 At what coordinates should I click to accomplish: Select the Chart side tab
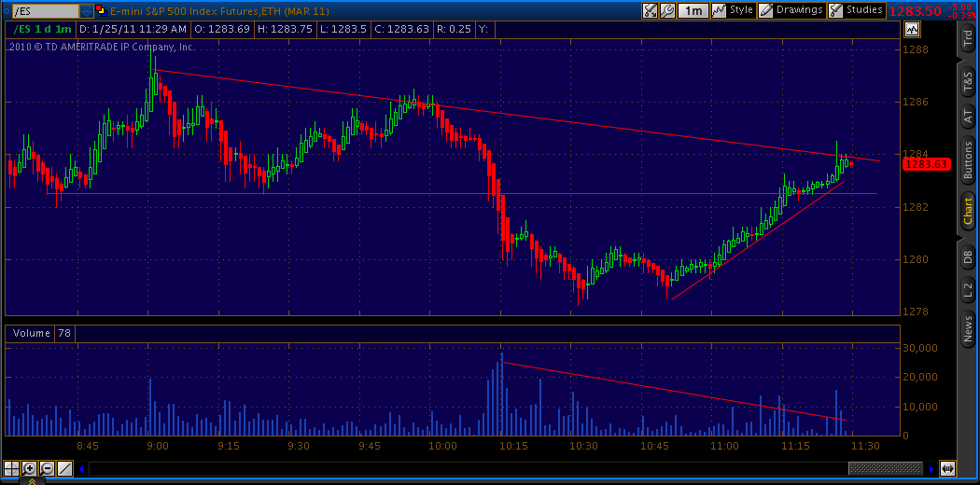(967, 211)
